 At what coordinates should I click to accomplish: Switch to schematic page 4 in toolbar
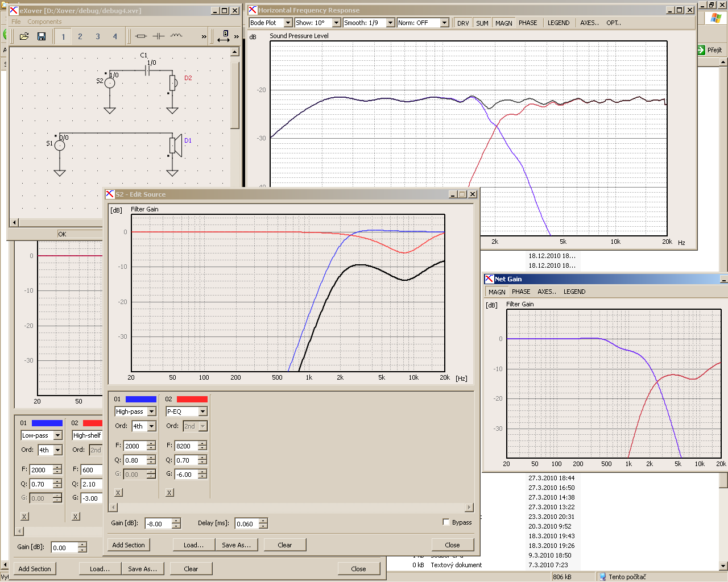tap(115, 36)
